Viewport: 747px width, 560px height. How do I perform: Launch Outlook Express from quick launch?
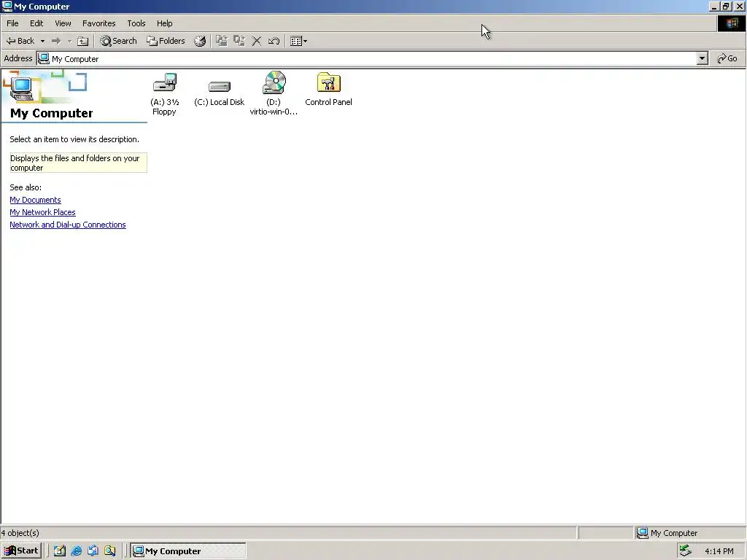(x=93, y=551)
